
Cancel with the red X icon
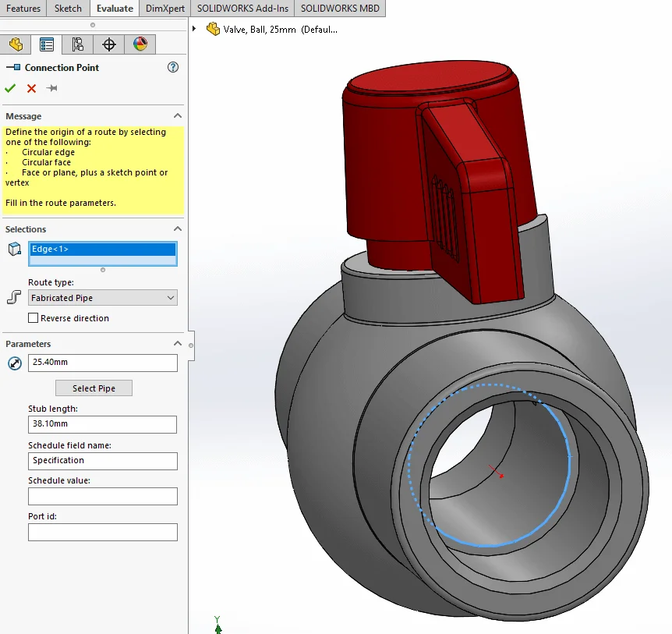click(x=31, y=88)
